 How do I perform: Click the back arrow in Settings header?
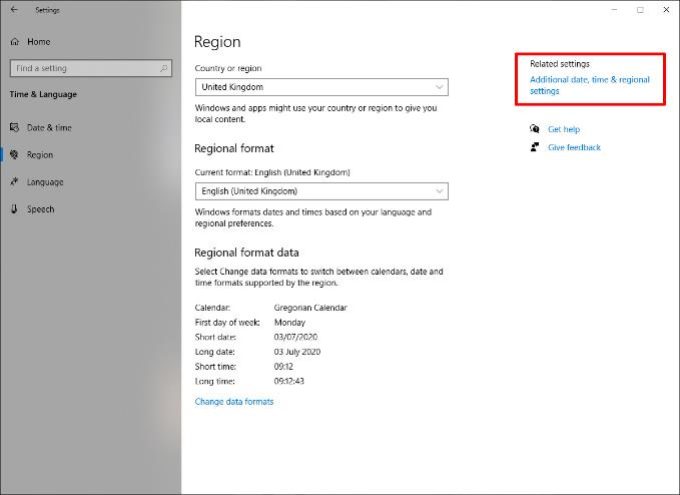pyautogui.click(x=14, y=10)
